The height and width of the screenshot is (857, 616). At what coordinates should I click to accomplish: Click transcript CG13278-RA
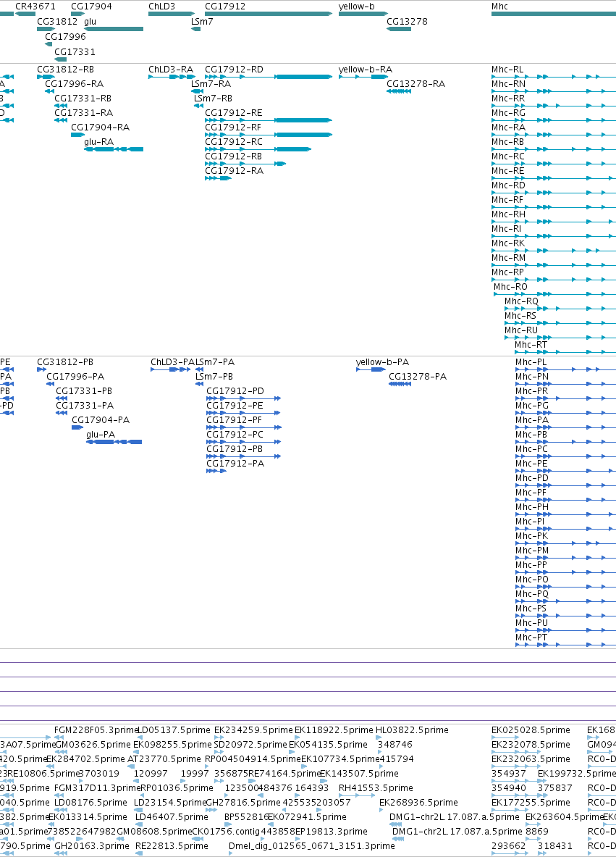415,83
